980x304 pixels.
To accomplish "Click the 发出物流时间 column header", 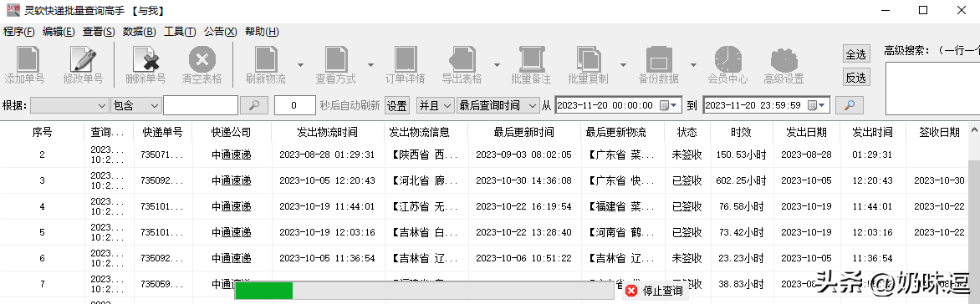I will coord(328,132).
